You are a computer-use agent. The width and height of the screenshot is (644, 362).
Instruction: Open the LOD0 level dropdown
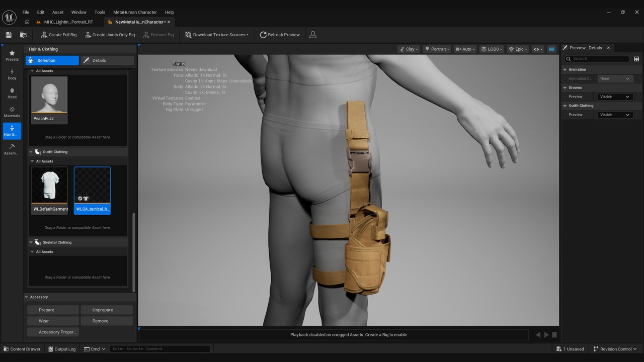click(x=492, y=49)
